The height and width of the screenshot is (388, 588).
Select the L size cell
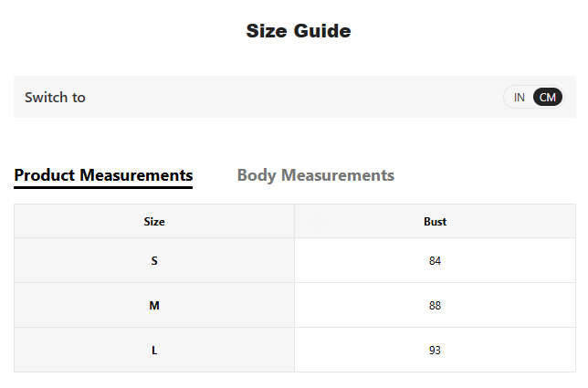(154, 351)
